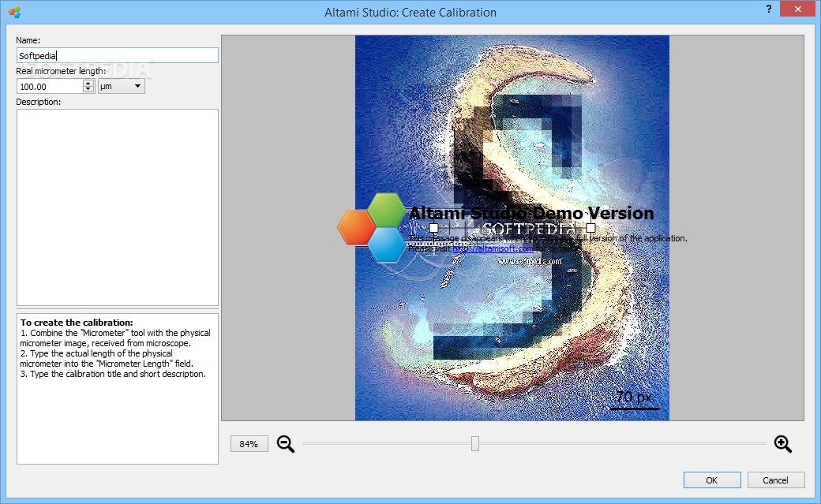Open the µm unit dropdown
This screenshot has height=504, width=821.
click(121, 86)
